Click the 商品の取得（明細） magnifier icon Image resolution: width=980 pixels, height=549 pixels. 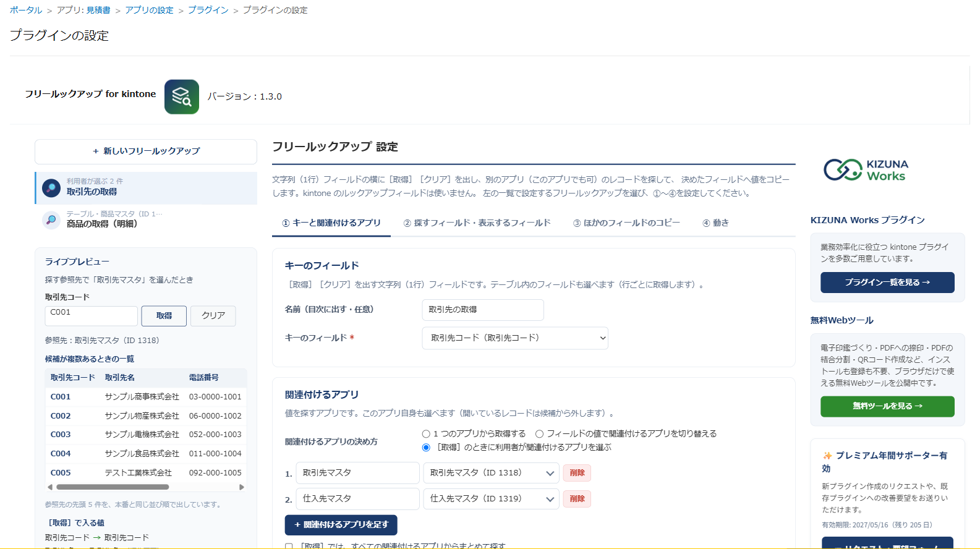point(51,219)
